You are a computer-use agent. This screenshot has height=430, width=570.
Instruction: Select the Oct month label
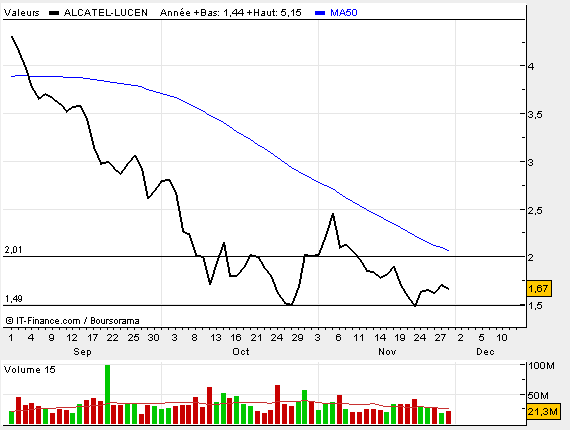pos(241,351)
